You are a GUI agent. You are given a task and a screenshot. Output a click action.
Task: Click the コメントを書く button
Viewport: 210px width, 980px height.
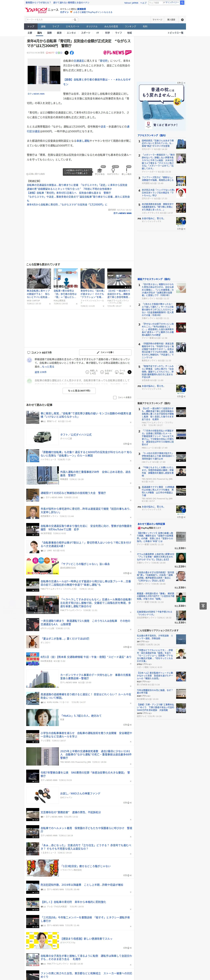(x=105, y=352)
